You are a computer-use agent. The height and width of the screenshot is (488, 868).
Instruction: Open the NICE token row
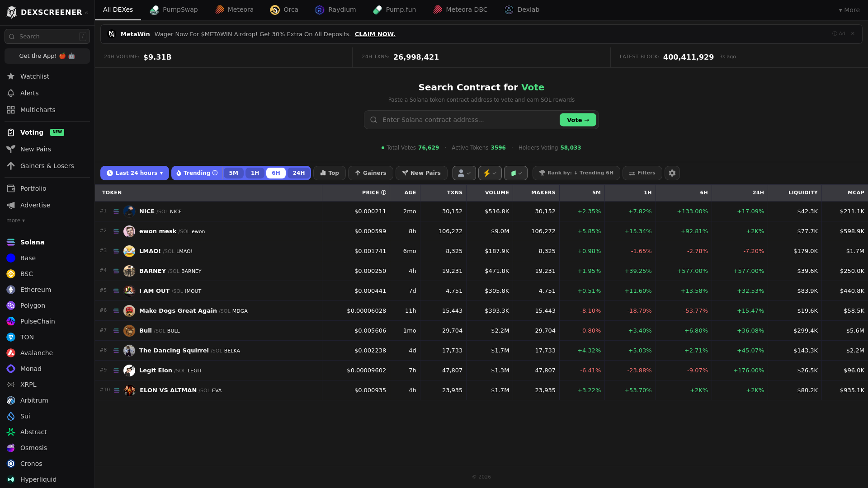481,211
